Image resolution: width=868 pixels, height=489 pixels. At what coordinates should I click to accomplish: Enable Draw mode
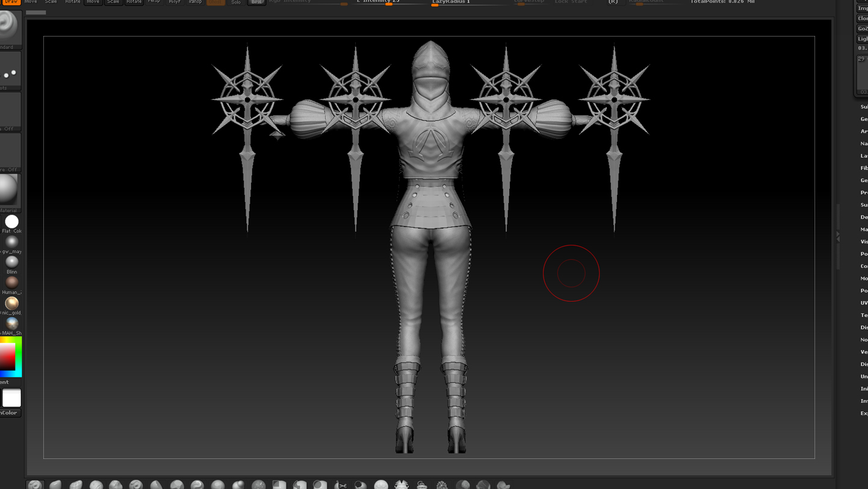[x=11, y=2]
